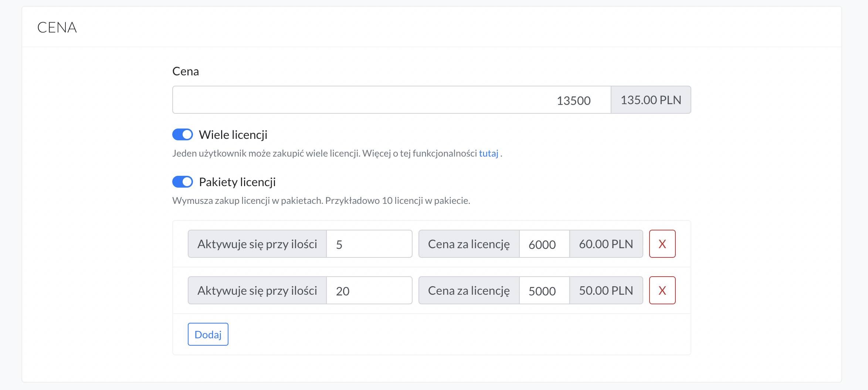This screenshot has height=390, width=868.
Task: Click the 60.00 PLN amount label
Action: (x=606, y=244)
